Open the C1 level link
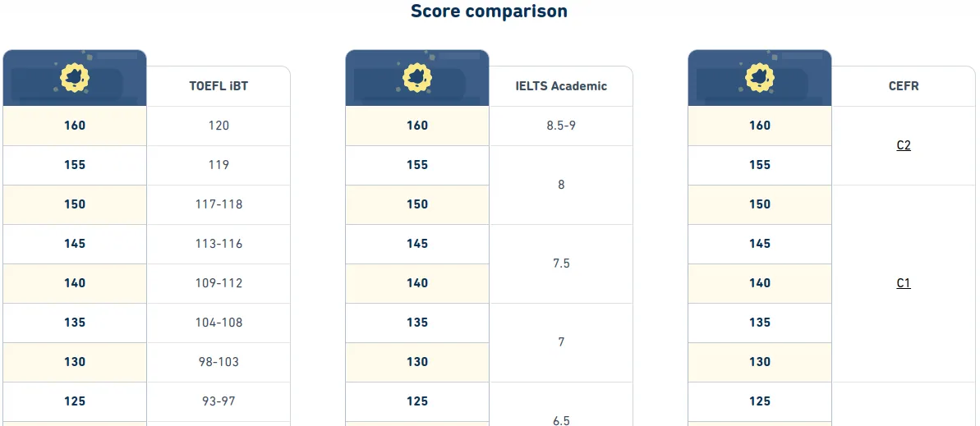 tap(904, 283)
